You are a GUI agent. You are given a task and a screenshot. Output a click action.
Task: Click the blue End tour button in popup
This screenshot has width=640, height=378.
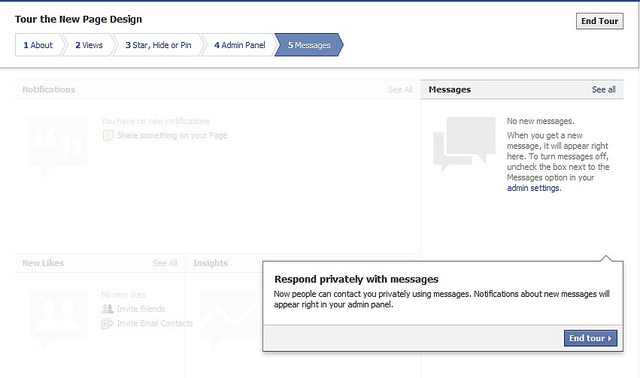coord(590,338)
